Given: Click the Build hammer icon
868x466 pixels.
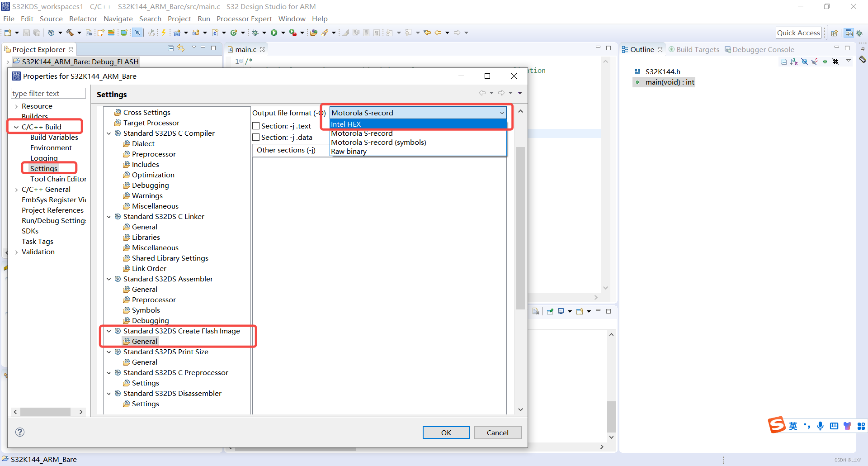Looking at the screenshot, I should [70, 33].
